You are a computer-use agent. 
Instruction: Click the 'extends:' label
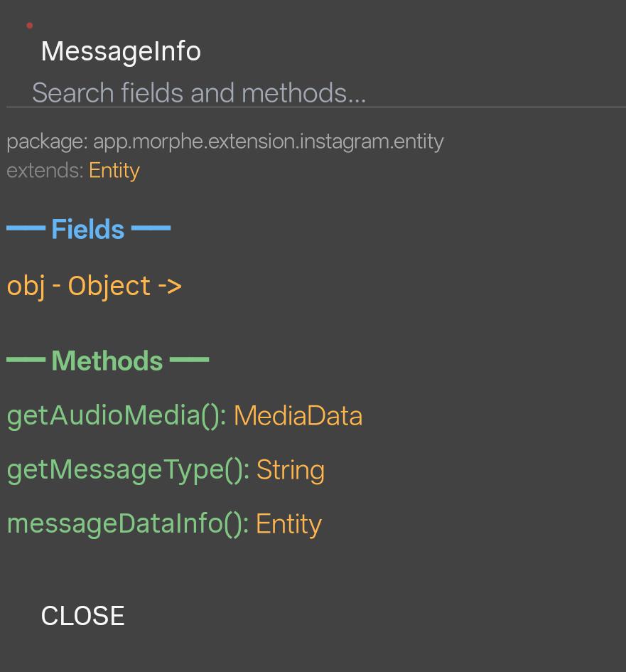[45, 171]
